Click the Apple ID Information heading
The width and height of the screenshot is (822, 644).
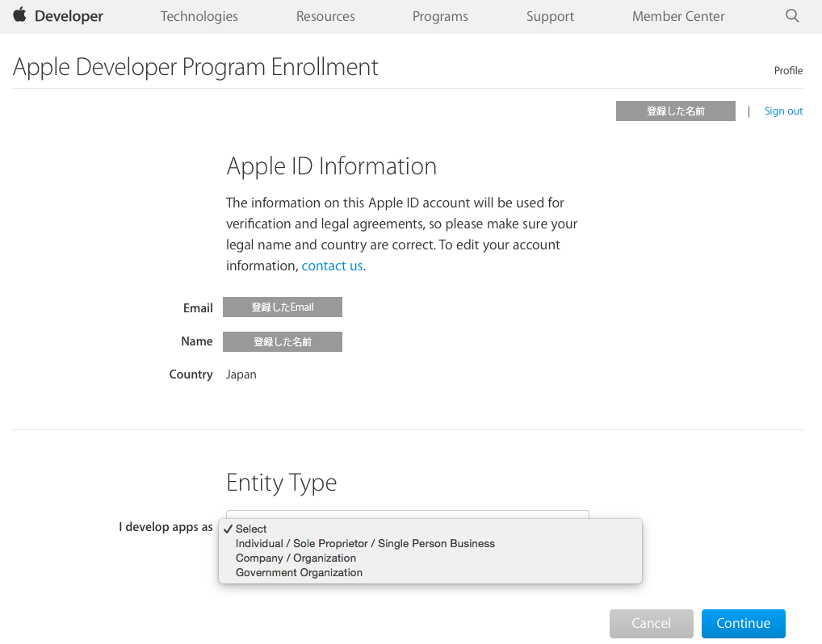pyautogui.click(x=331, y=166)
